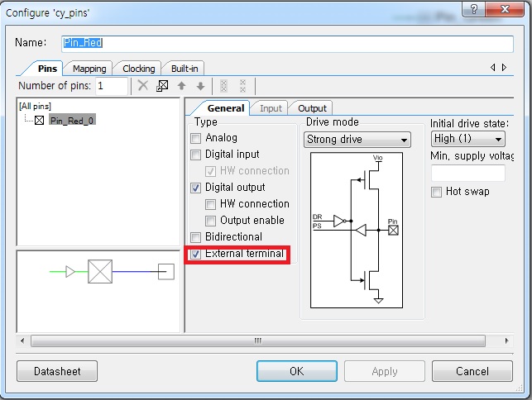Switch to the Pins tab
Viewport: 532px width, 400px height.
tap(47, 69)
